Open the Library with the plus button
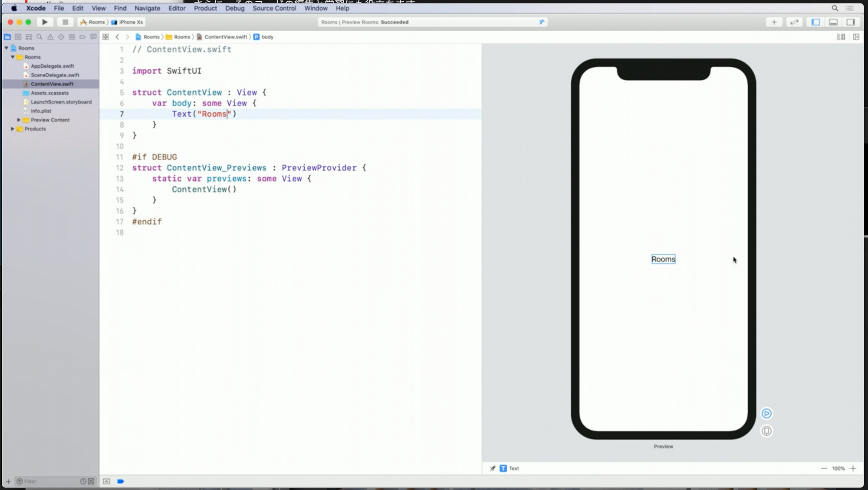Viewport: 868px width, 490px height. pyautogui.click(x=774, y=22)
